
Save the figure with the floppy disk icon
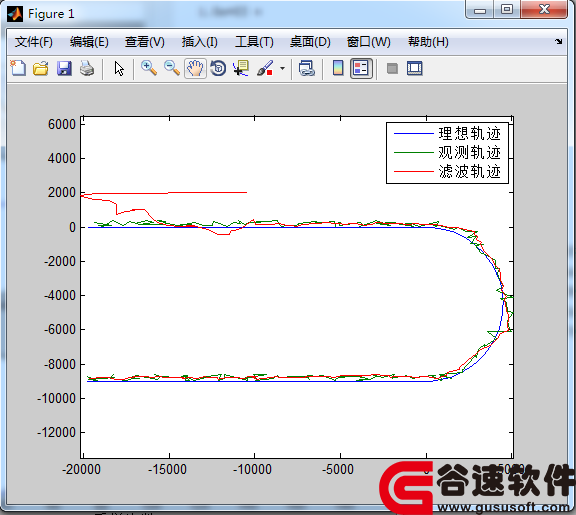(64, 68)
